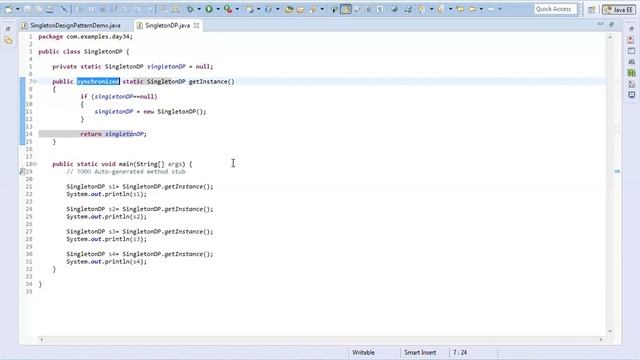The height and width of the screenshot is (360, 640).
Task: Maximize the editor area
Action: tap(611, 24)
